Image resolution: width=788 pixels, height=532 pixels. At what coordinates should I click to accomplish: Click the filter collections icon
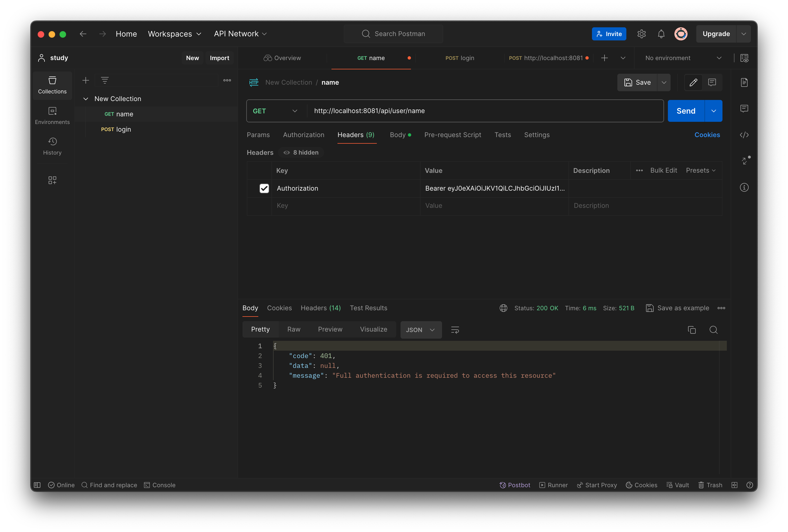(105, 80)
